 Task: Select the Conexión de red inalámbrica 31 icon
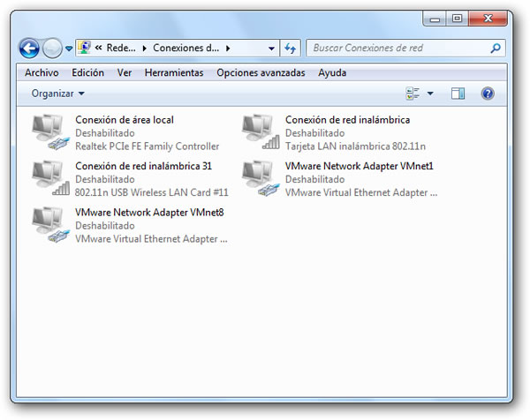[x=50, y=178]
